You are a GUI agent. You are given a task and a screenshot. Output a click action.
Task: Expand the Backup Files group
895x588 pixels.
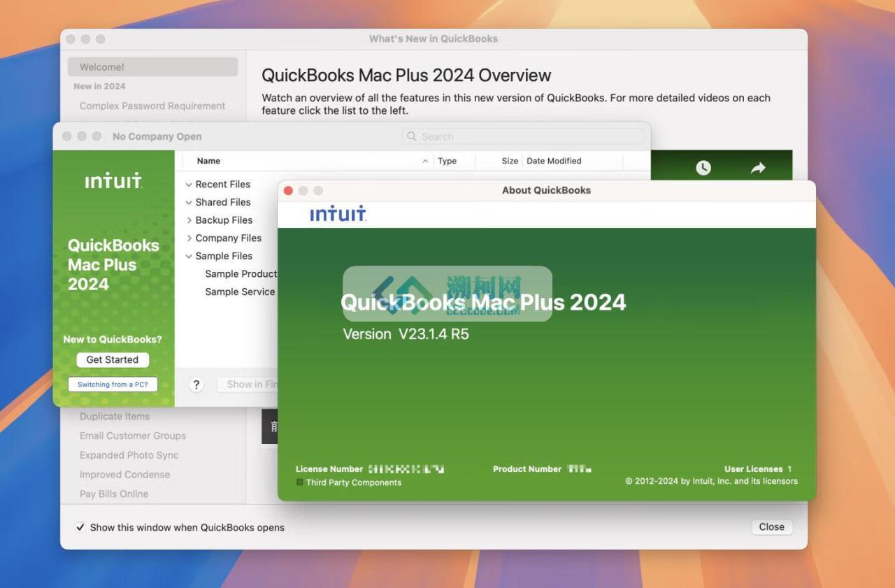(x=189, y=220)
